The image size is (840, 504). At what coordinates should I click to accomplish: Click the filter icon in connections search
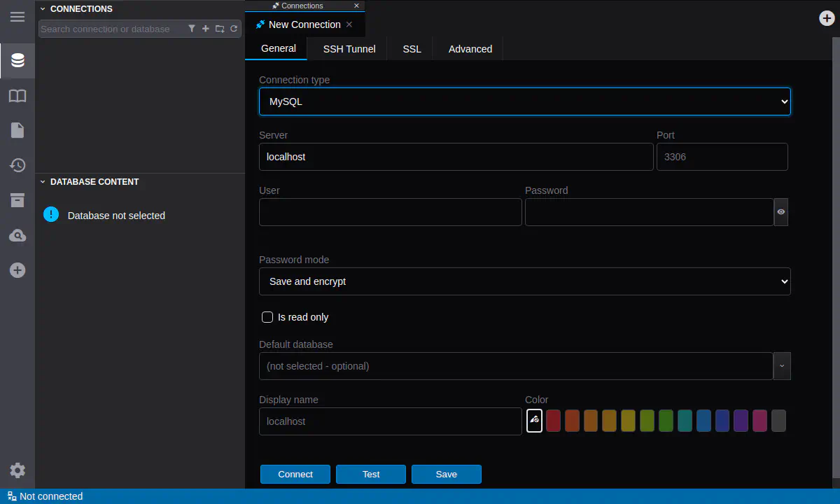pyautogui.click(x=192, y=29)
